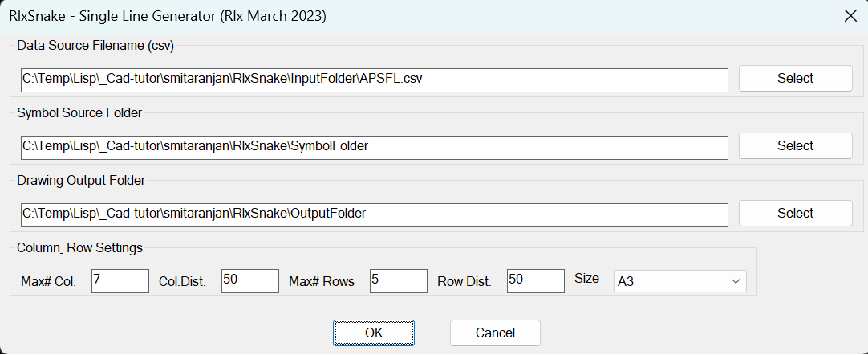Focus the Row Dist. input box
868x355 pixels.
[535, 280]
